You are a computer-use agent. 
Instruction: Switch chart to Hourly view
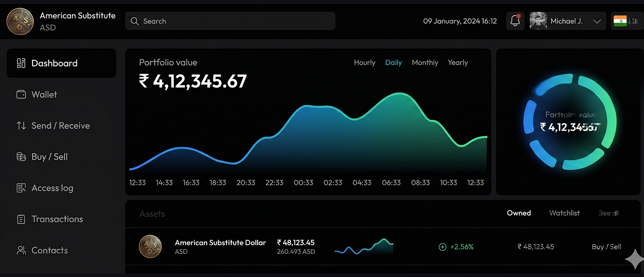[364, 63]
